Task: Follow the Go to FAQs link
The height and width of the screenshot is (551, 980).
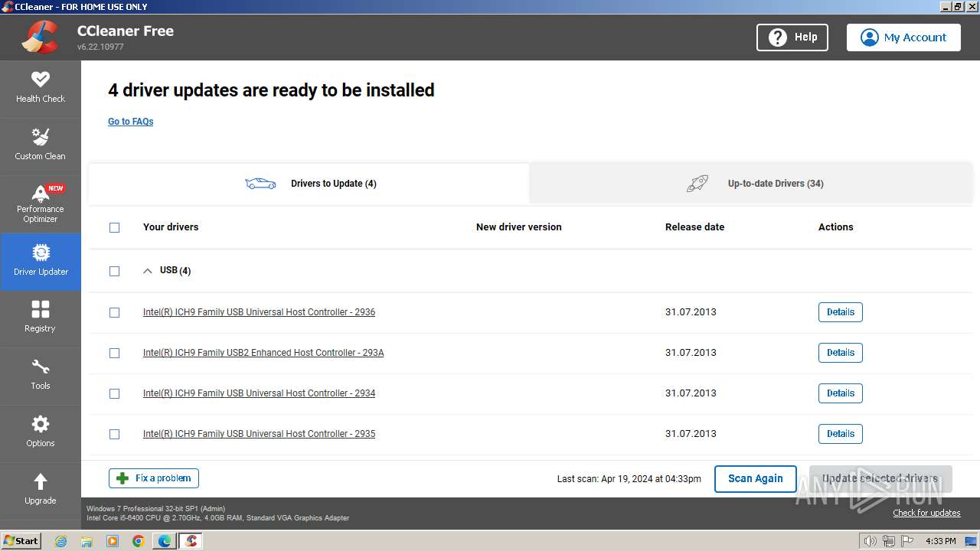Action: (131, 122)
